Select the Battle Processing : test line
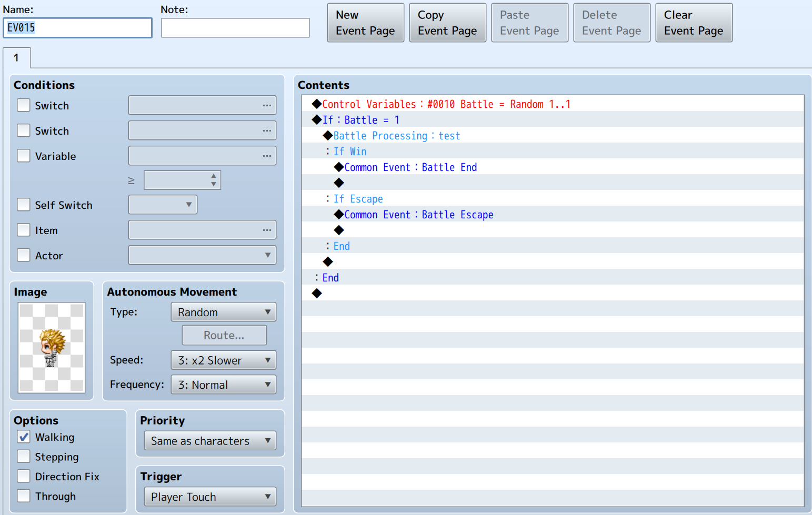The height and width of the screenshot is (515, 812). tap(553, 135)
